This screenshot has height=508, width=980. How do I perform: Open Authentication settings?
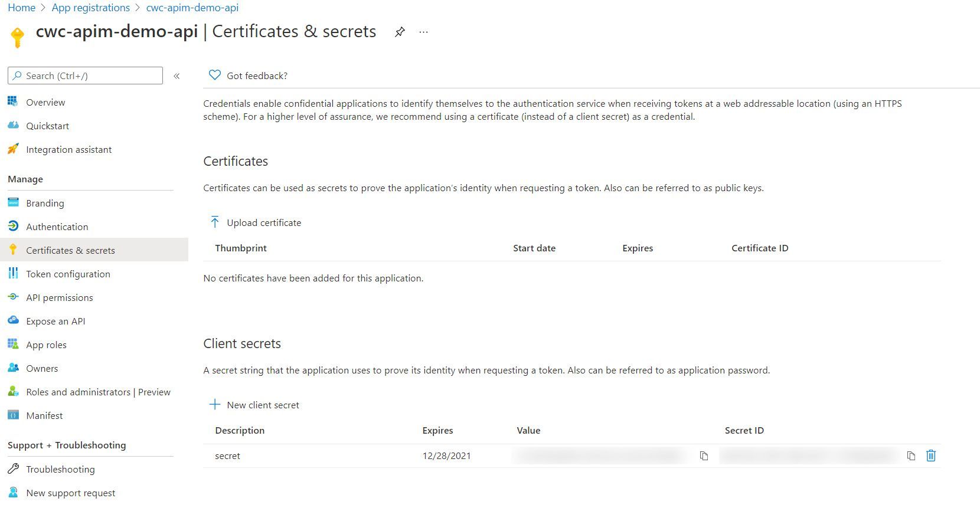[57, 227]
